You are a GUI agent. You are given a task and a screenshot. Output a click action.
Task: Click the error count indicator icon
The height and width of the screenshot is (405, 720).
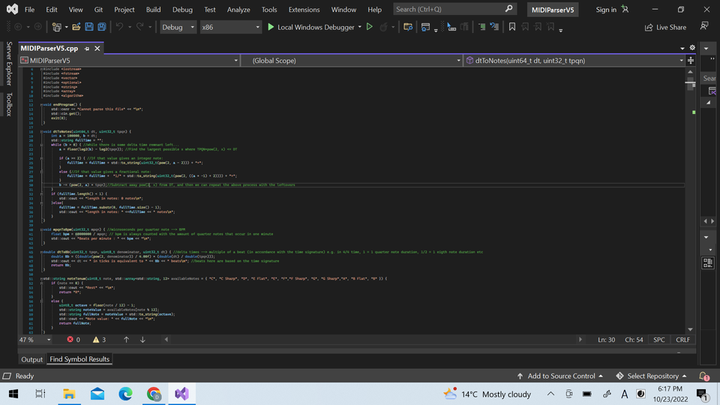tap(72, 339)
